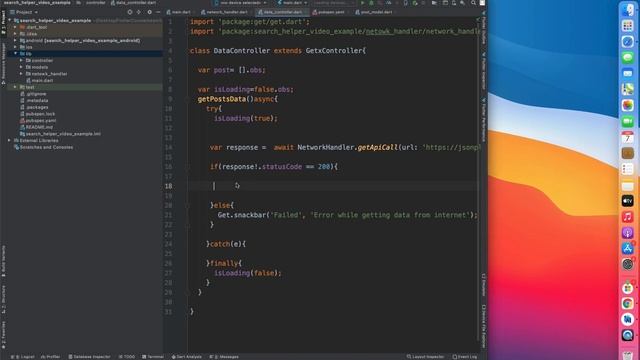Image resolution: width=640 pixels, height=360 pixels.
Task: Open the Messages tool window
Action: tap(224, 357)
